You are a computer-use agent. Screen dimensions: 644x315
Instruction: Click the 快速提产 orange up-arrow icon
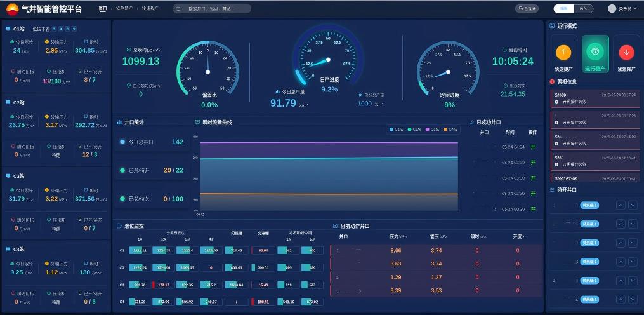click(563, 52)
